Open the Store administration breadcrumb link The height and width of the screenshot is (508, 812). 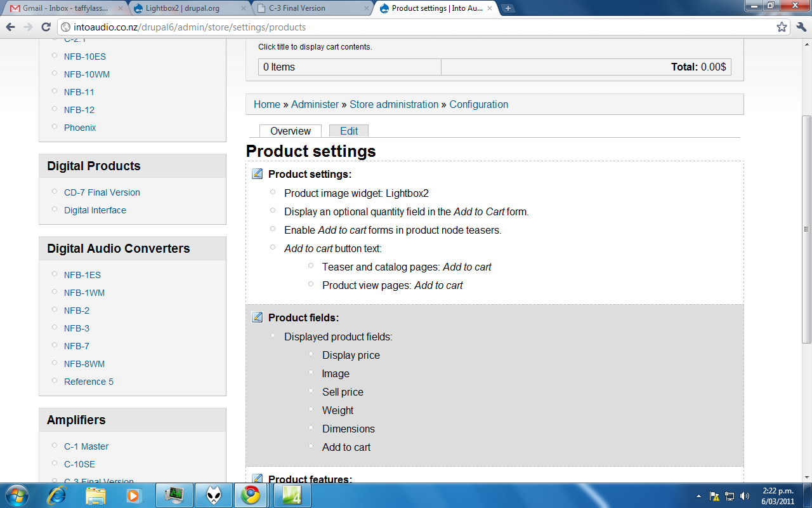pos(394,104)
